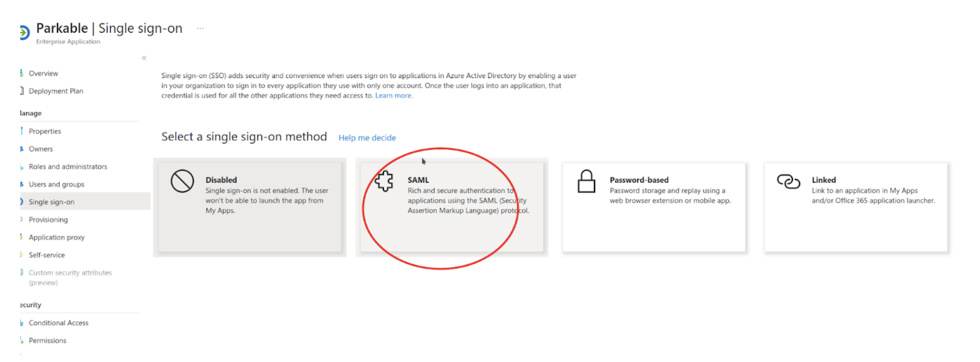
Task: Go to Properties in sidebar
Action: tap(45, 131)
